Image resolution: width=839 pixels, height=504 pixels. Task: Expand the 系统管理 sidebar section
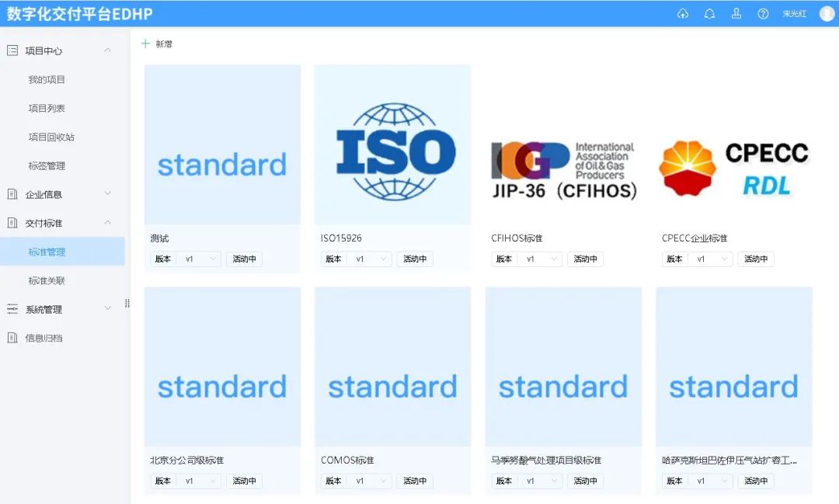[x=108, y=308]
